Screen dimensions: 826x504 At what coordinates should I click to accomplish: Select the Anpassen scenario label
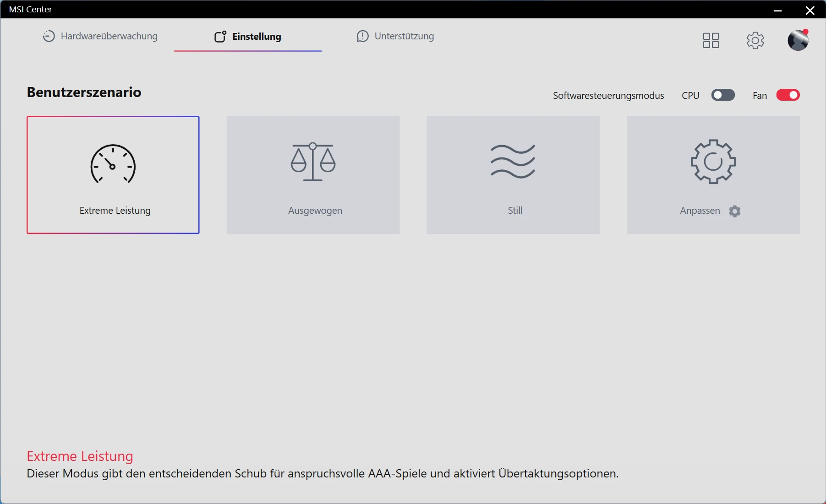point(700,211)
